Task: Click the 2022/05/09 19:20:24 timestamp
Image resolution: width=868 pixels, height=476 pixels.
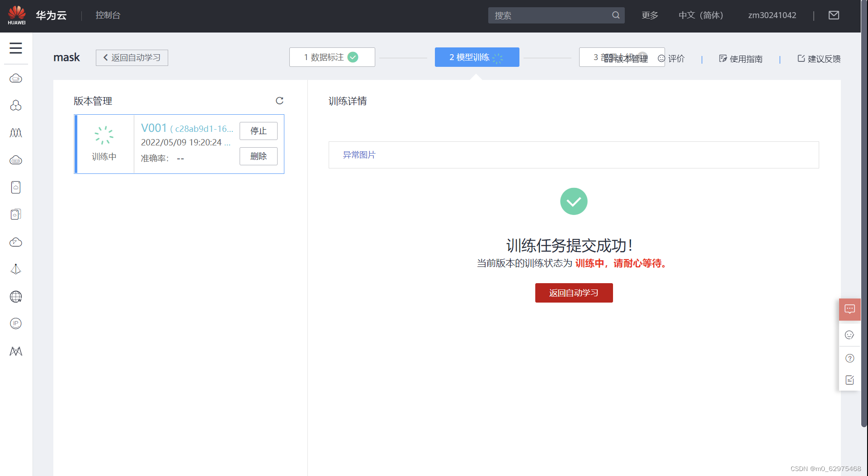Action: point(181,143)
